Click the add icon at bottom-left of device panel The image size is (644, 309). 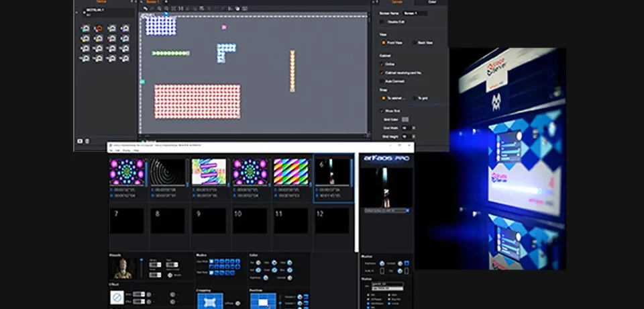click(79, 141)
